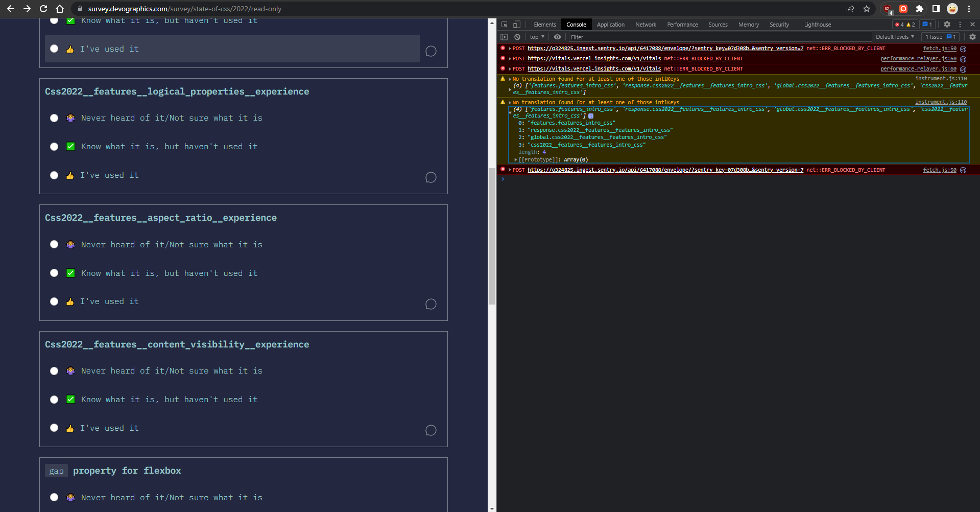
Task: Clear the console
Action: [517, 37]
